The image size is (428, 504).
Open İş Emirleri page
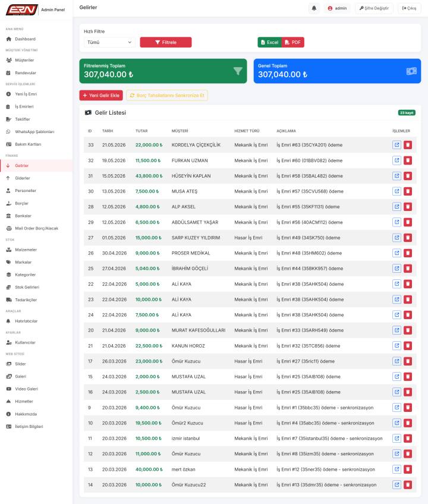(36, 107)
